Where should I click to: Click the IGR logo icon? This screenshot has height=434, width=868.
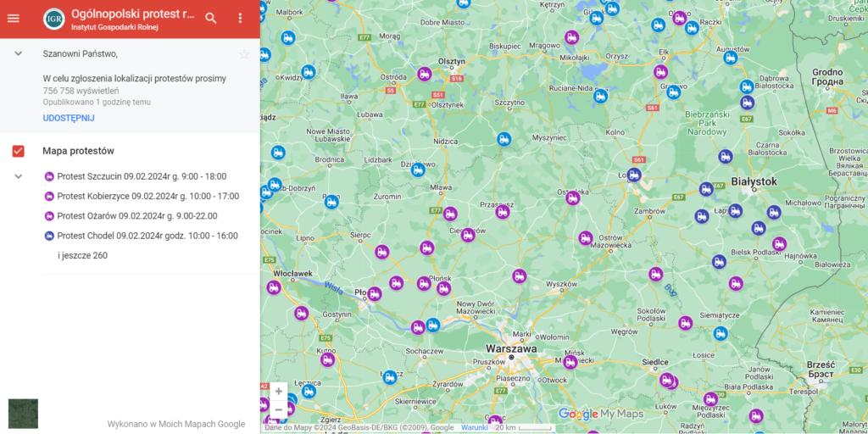53,19
